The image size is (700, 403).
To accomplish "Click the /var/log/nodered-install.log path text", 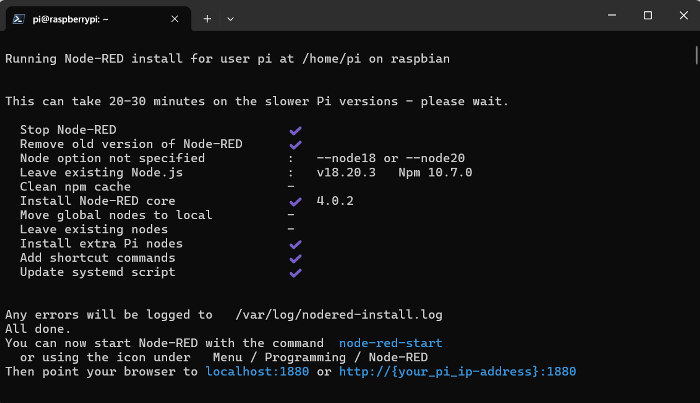I will (339, 315).
